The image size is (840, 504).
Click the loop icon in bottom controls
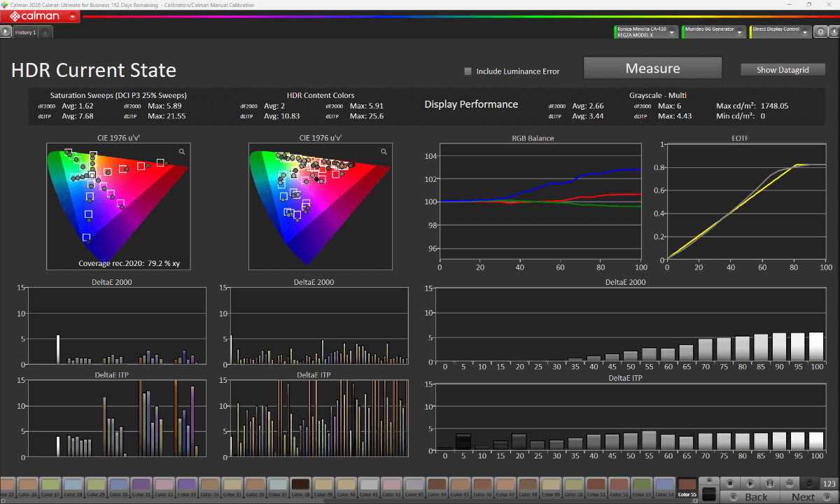[x=789, y=483]
